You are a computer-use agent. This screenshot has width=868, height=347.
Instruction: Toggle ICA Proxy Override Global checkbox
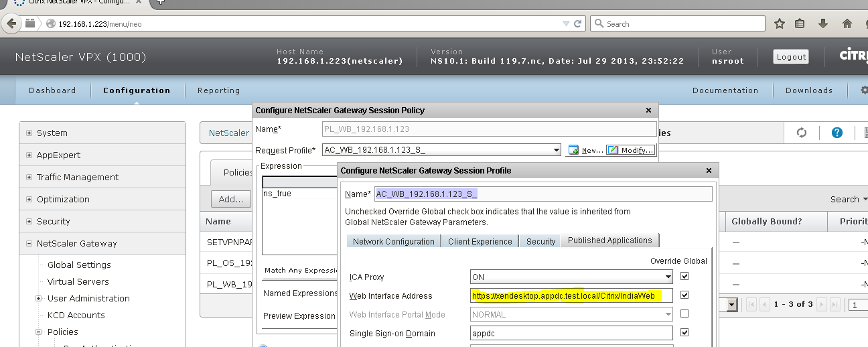coord(684,276)
